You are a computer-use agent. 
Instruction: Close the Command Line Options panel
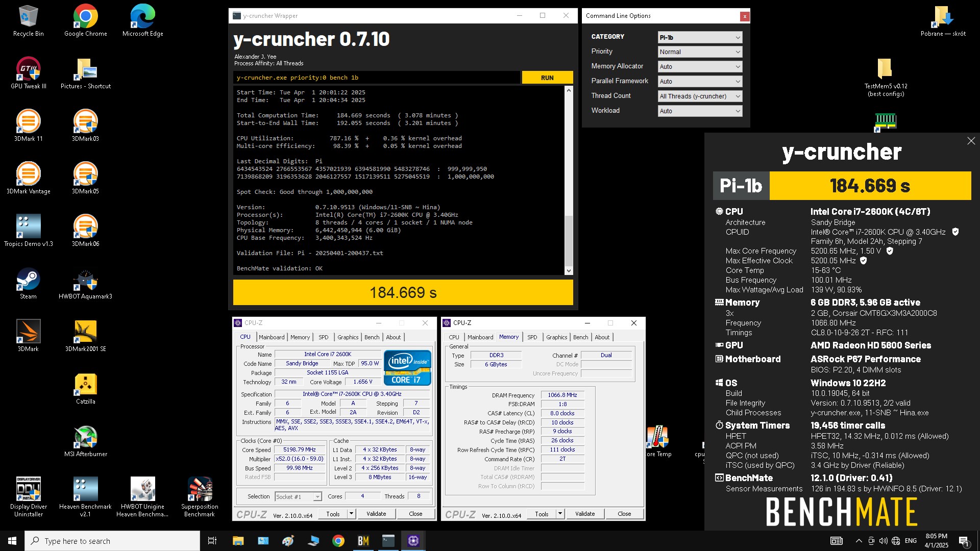click(745, 16)
